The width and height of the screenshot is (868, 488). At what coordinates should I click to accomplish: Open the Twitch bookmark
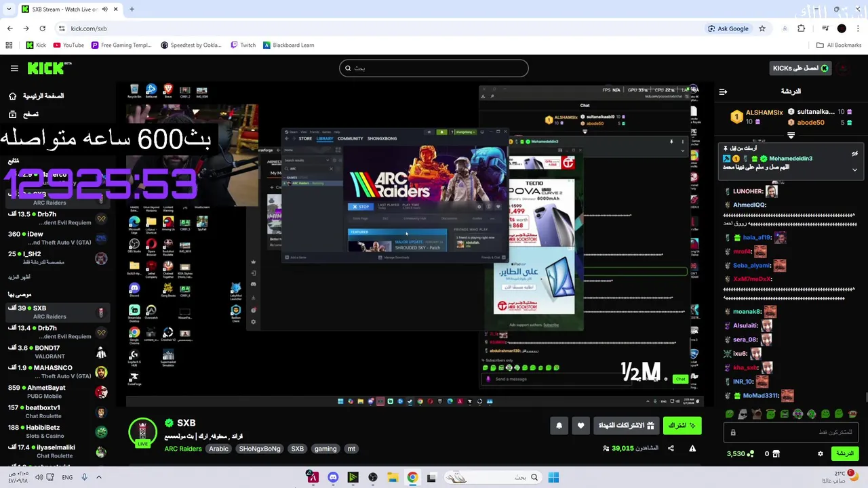click(243, 45)
